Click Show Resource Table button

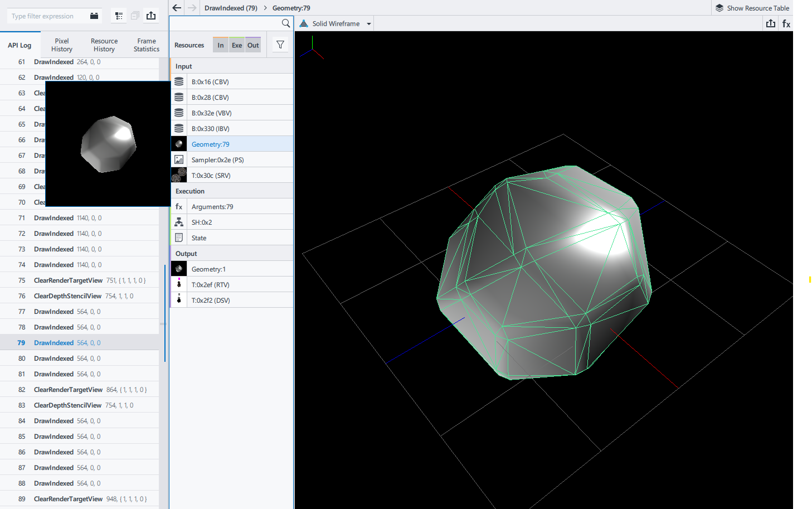click(x=752, y=8)
